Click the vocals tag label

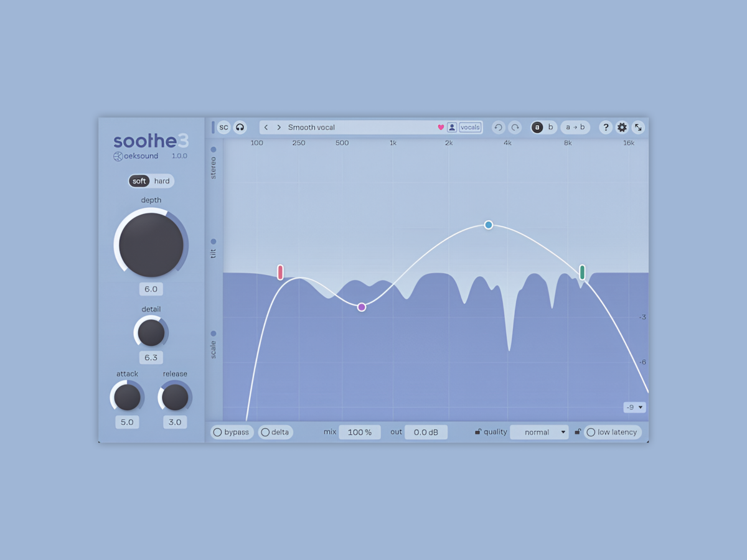pyautogui.click(x=470, y=128)
